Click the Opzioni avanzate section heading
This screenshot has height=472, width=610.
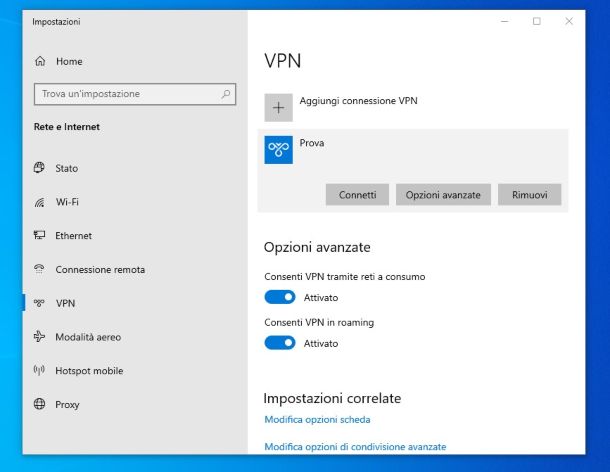[317, 247]
